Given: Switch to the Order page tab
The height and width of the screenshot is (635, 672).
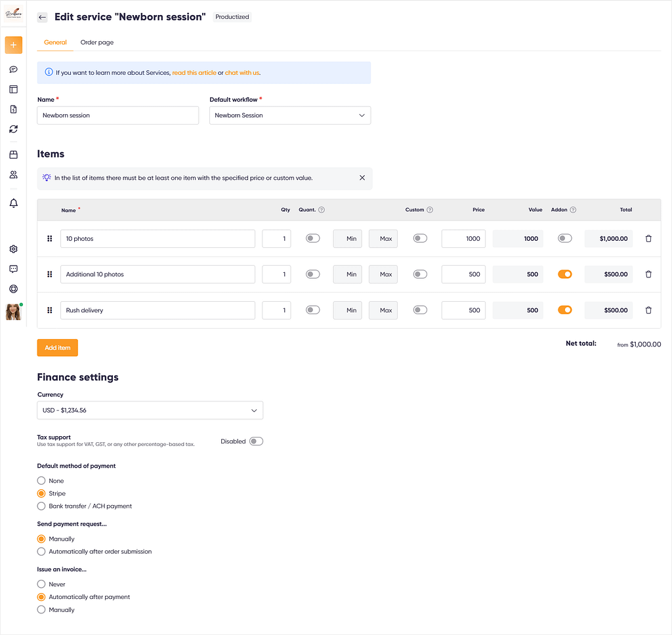Looking at the screenshot, I should pyautogui.click(x=97, y=43).
